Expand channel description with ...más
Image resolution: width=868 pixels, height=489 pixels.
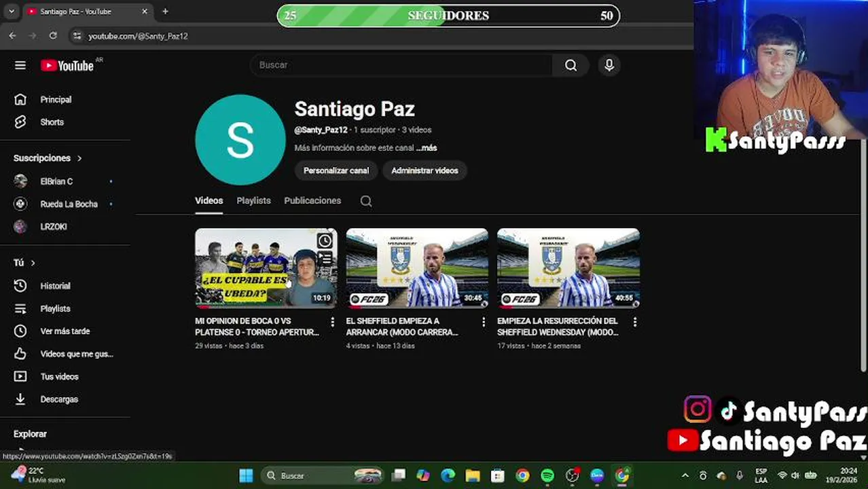[x=427, y=148]
